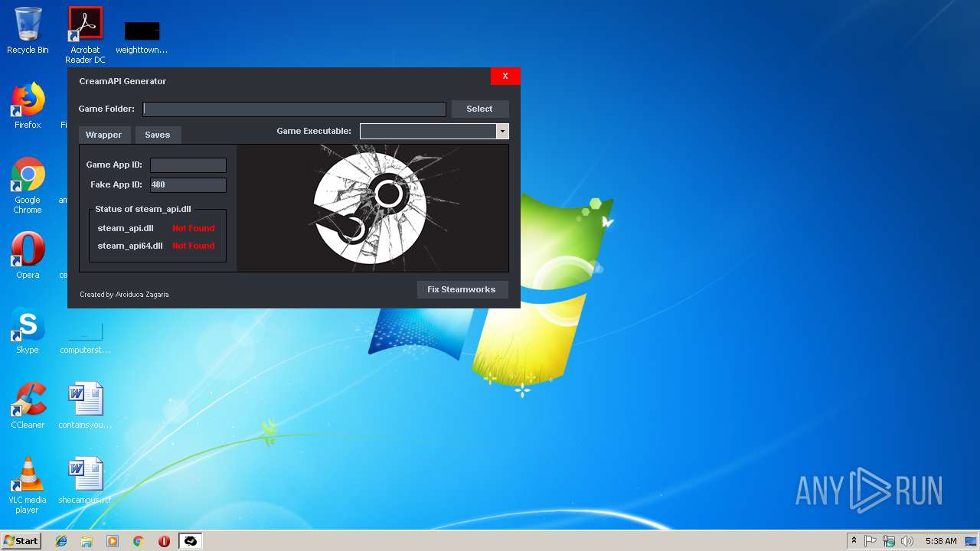The image size is (980, 551).
Task: Click the CreamAPI Generator title text
Action: pyautogui.click(x=122, y=81)
